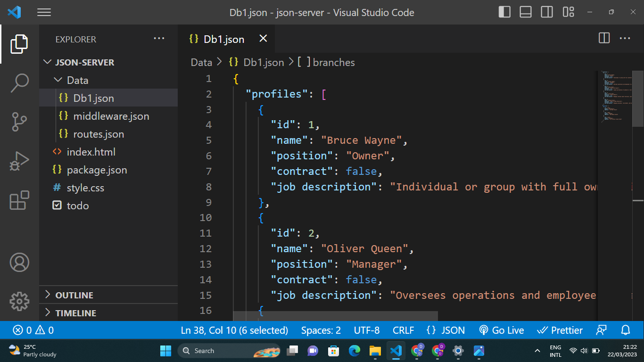
Task: Open the Run and Debug view
Action: pos(19,161)
